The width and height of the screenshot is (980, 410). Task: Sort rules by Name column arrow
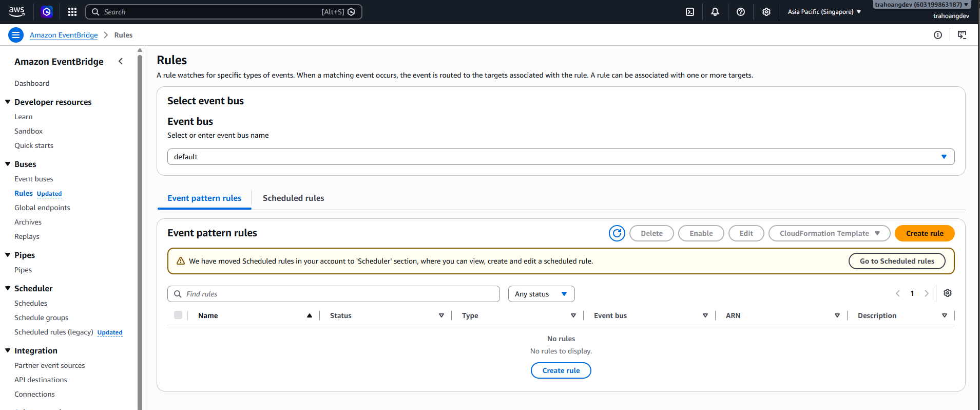[x=310, y=315]
